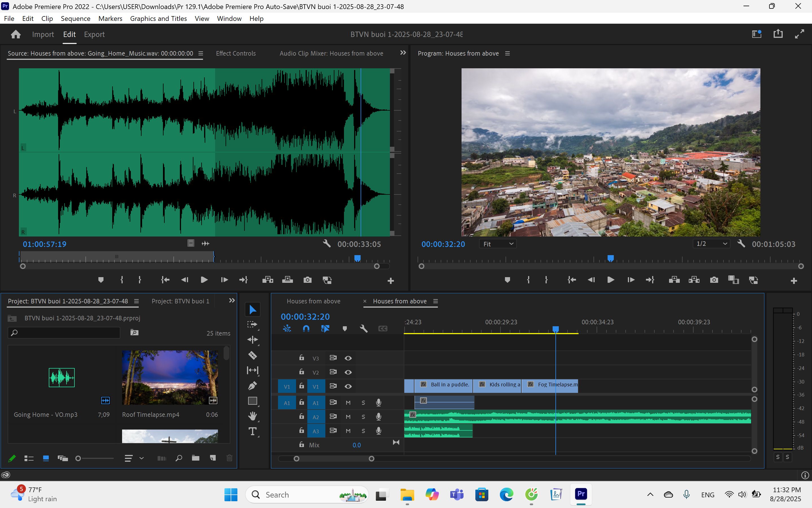The width and height of the screenshot is (812, 508).
Task: Switch to Export workspace
Action: coord(94,34)
